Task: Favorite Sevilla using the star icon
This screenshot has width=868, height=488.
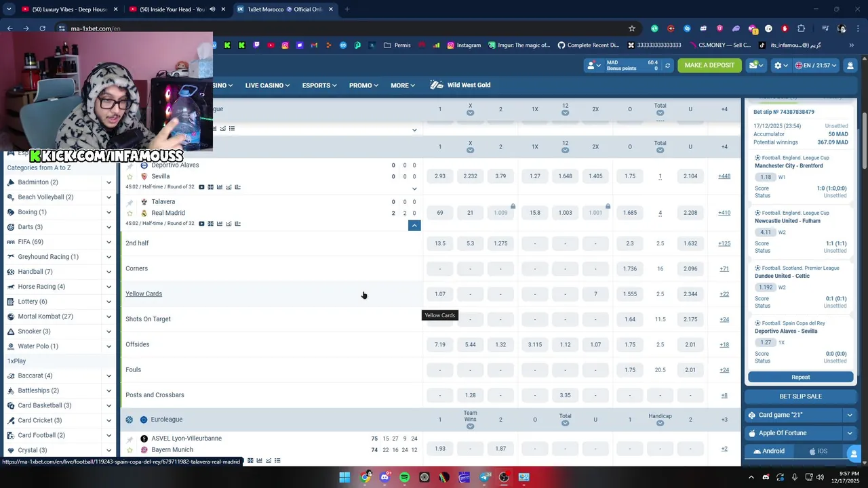Action: point(130,176)
